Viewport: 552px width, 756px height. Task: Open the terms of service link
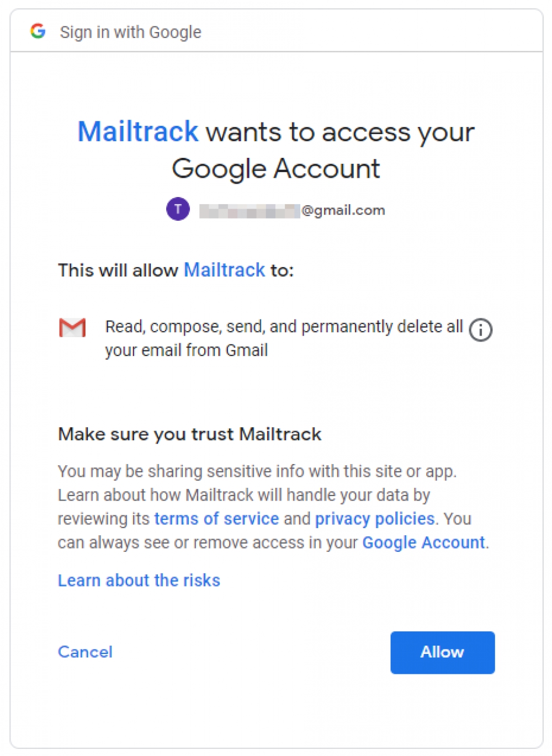coord(216,519)
